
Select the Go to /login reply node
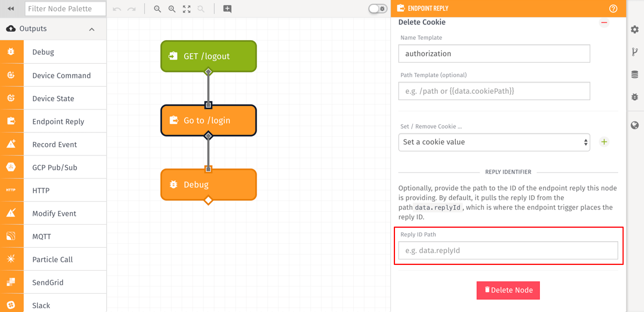(x=209, y=121)
